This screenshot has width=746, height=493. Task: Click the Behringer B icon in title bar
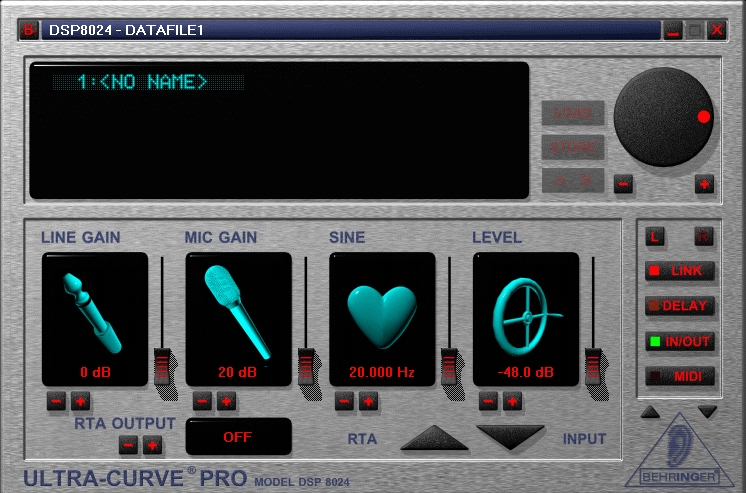click(29, 30)
